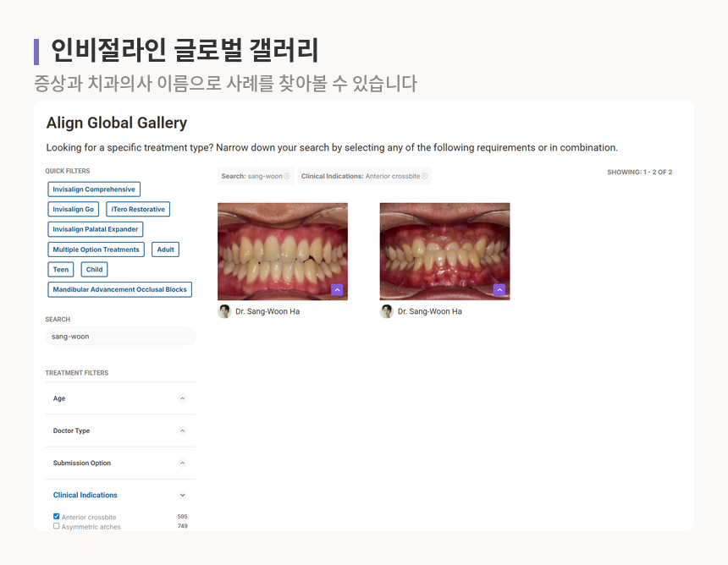
Task: Click the Asymmetric arches count 749
Action: pyautogui.click(x=183, y=526)
